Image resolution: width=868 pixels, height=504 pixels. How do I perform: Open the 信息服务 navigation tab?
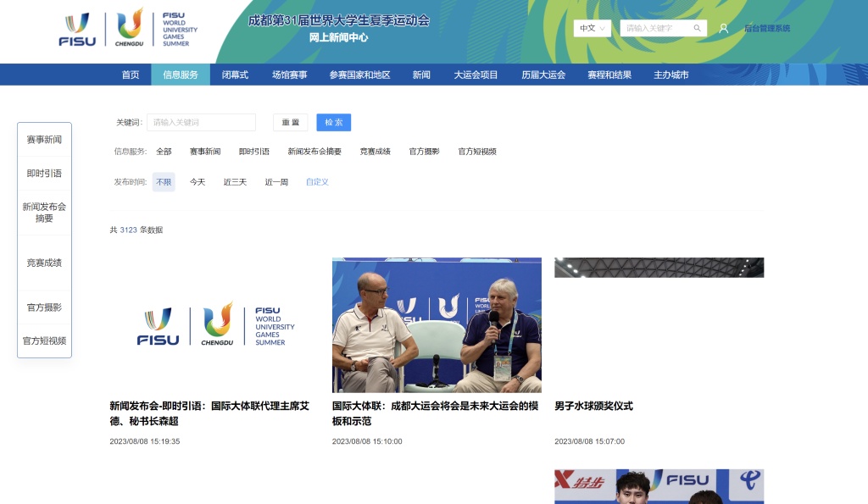point(181,75)
